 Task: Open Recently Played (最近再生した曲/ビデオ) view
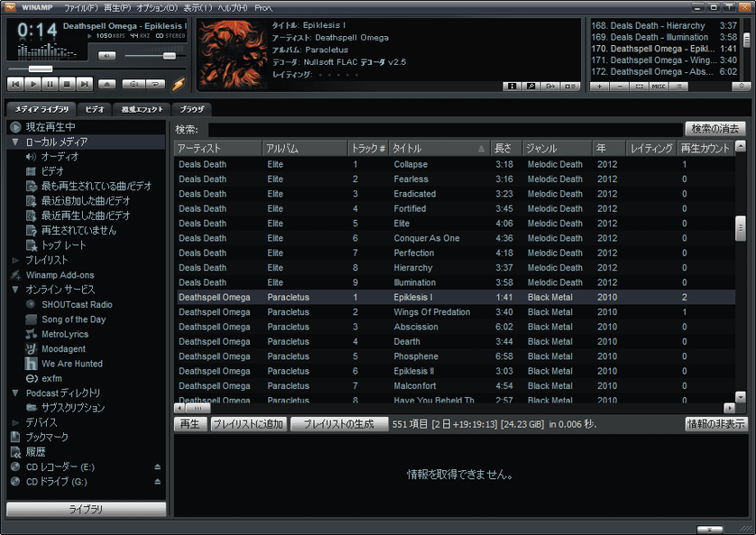86,216
